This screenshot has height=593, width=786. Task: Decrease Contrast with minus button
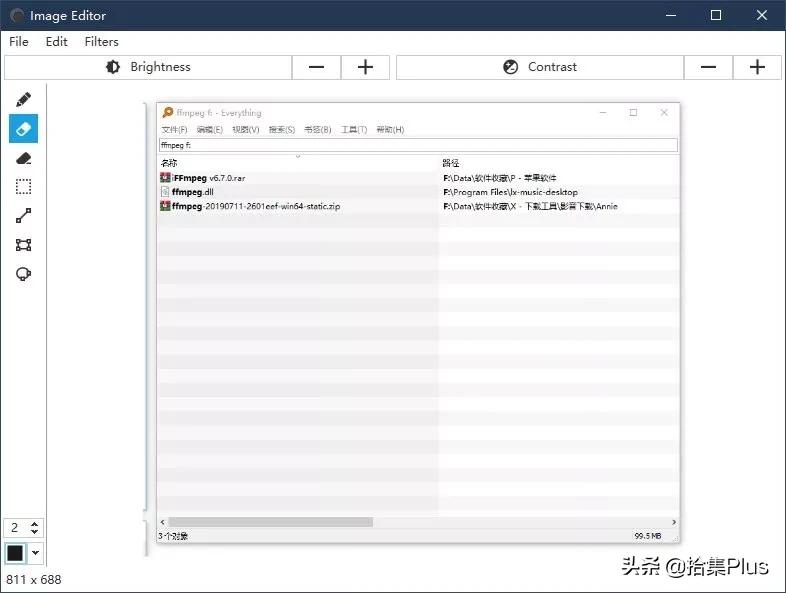[708, 67]
